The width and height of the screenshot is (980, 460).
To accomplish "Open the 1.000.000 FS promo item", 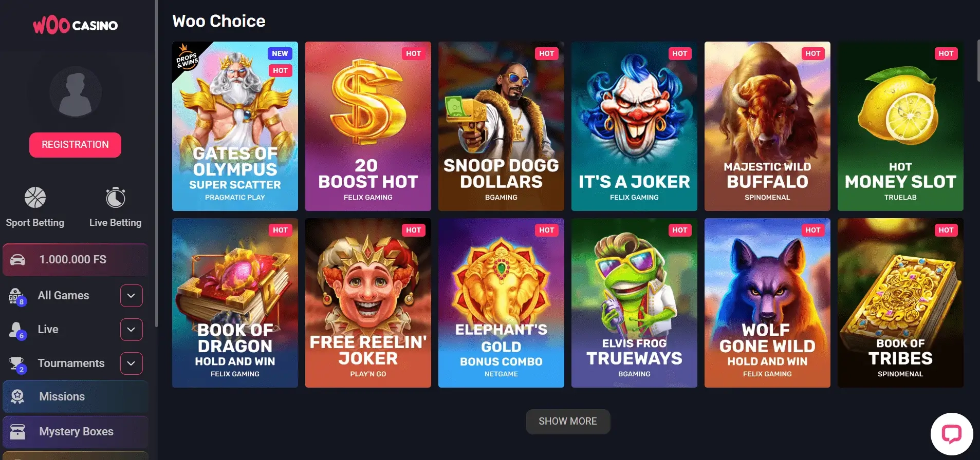I will point(76,260).
